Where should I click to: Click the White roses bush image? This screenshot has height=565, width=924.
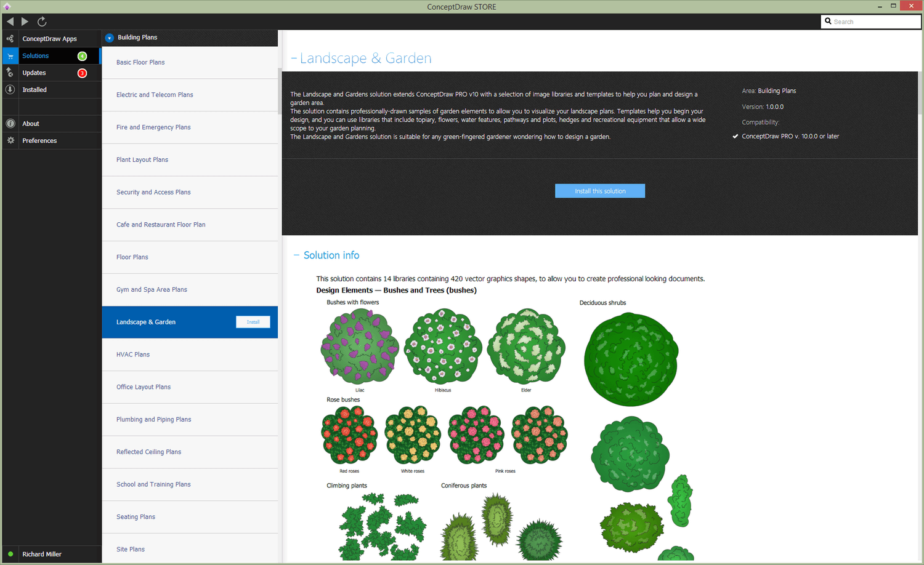coord(413,435)
